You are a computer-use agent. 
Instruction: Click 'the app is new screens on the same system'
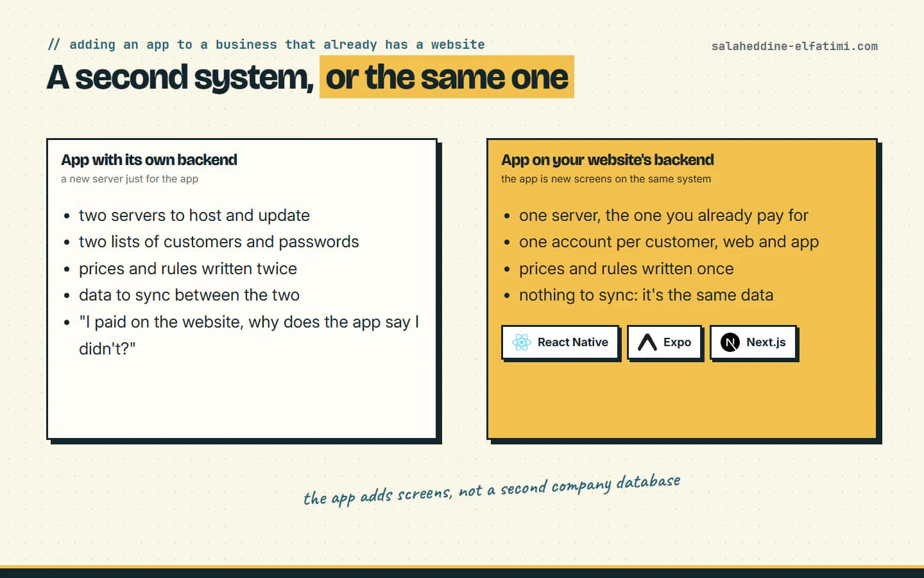tap(606, 179)
